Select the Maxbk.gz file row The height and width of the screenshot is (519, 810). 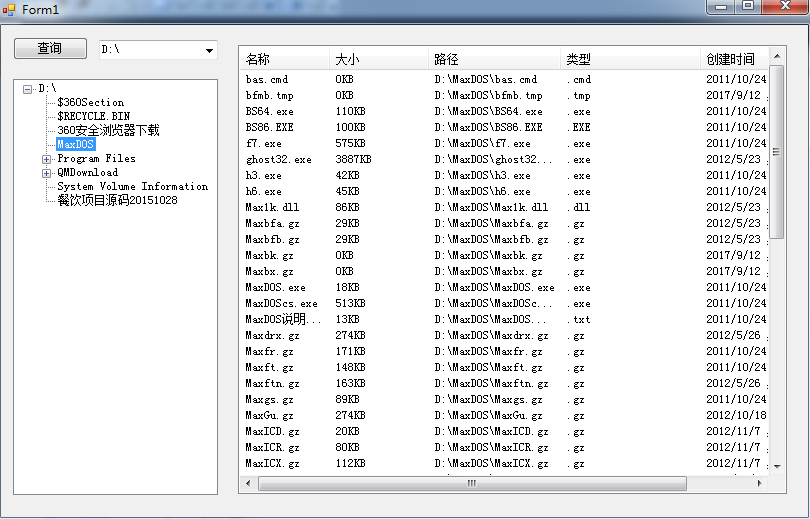point(504,256)
